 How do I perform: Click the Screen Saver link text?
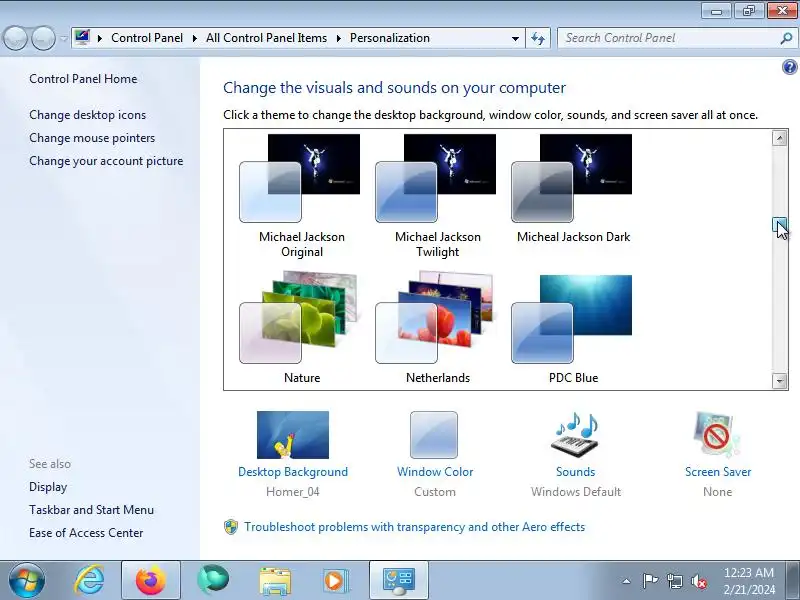point(718,472)
